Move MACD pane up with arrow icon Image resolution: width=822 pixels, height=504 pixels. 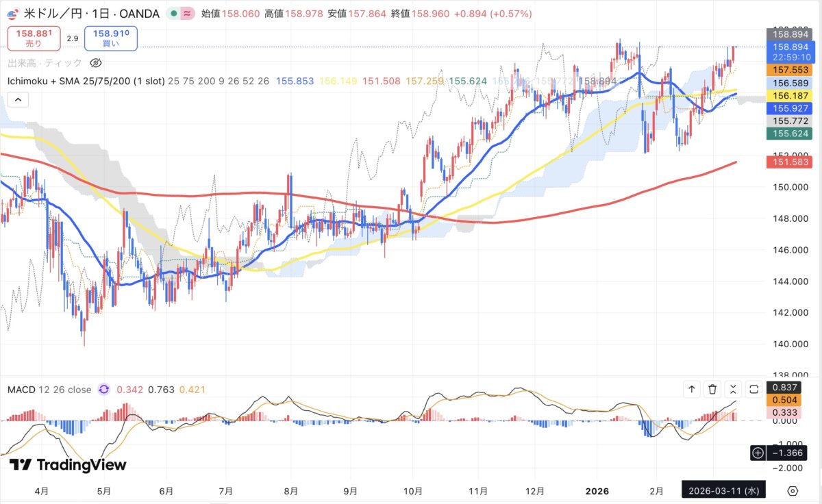(692, 390)
